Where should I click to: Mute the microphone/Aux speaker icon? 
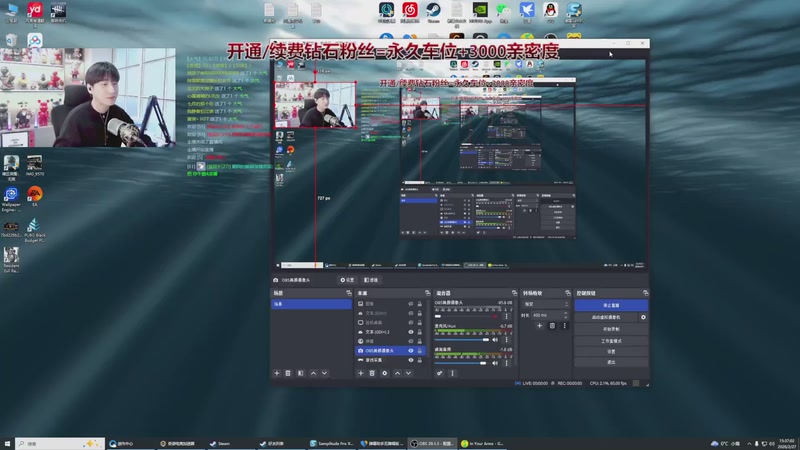[x=495, y=339]
